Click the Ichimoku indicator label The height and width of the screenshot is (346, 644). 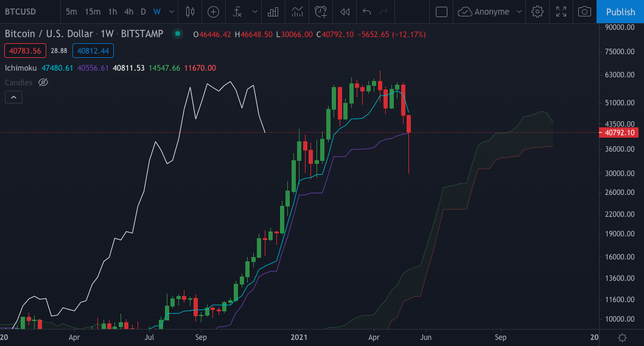coord(21,68)
